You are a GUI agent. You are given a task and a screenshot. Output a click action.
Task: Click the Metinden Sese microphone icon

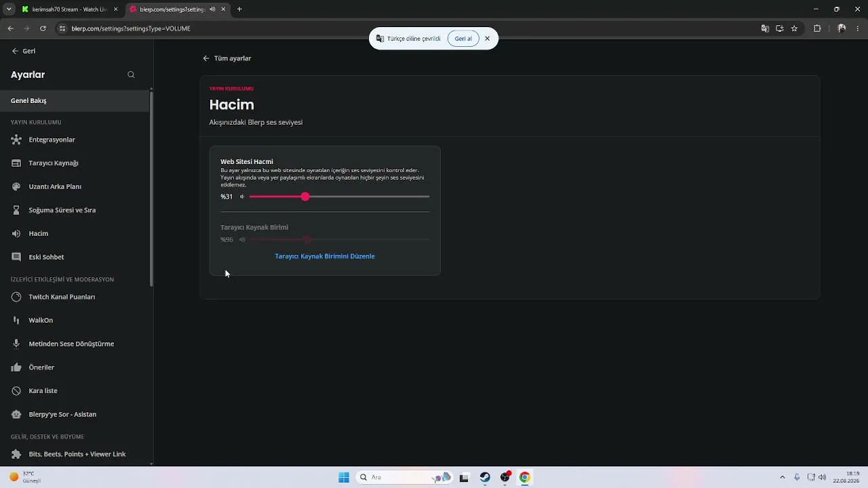tap(16, 344)
